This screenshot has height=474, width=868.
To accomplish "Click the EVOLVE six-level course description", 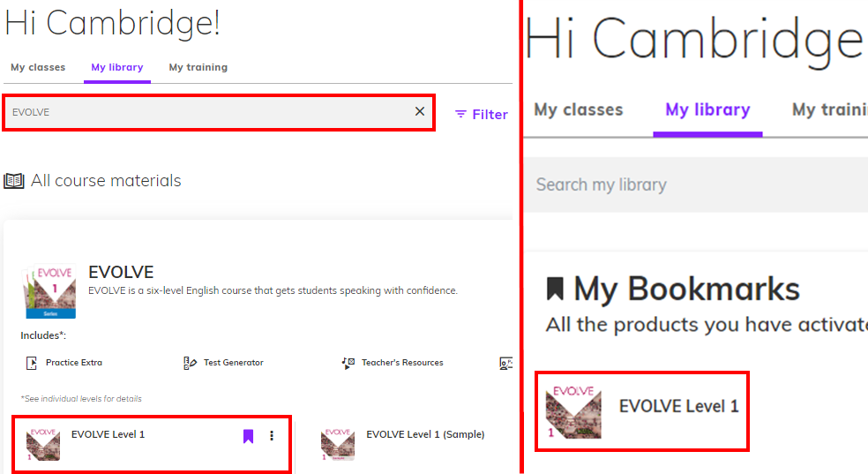I will tap(273, 290).
